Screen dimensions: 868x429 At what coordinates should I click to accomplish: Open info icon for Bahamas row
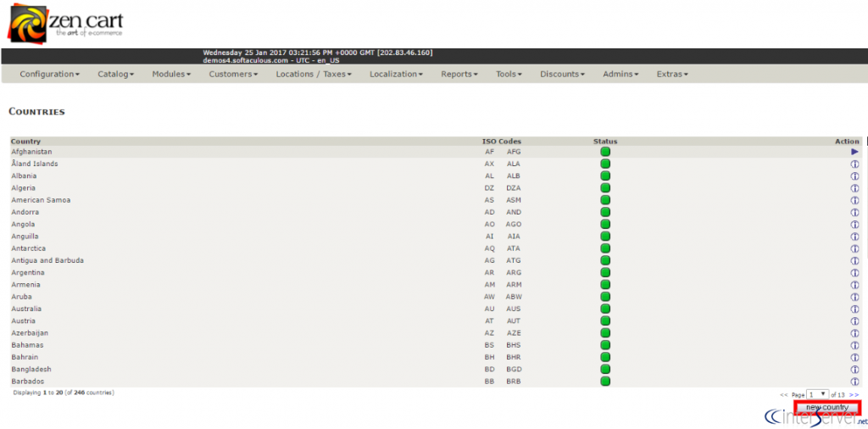pyautogui.click(x=854, y=345)
